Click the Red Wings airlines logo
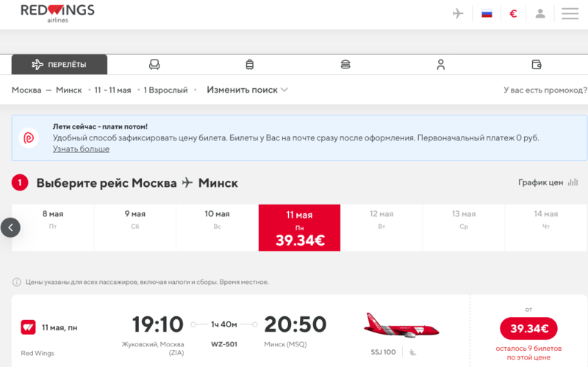The width and height of the screenshot is (588, 367). [57, 13]
